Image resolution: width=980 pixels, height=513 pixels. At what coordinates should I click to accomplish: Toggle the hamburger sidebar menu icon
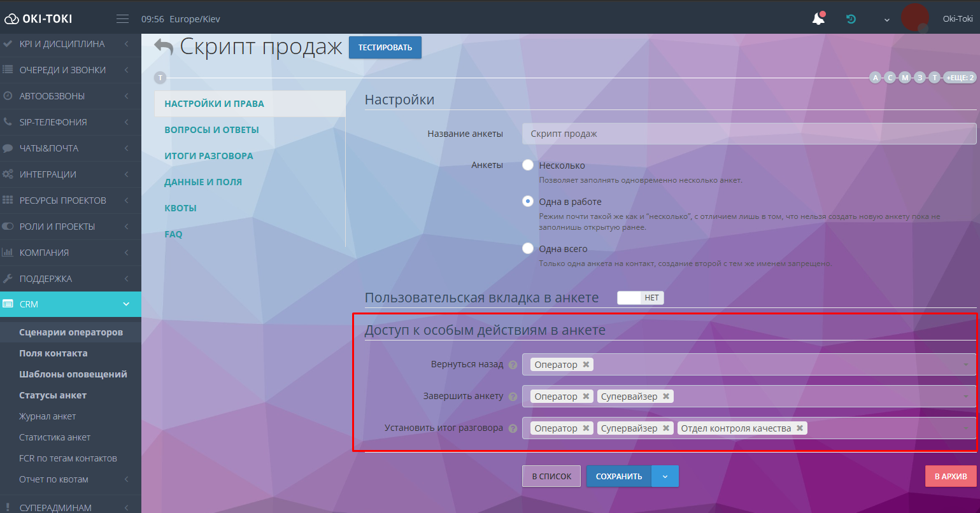click(122, 19)
